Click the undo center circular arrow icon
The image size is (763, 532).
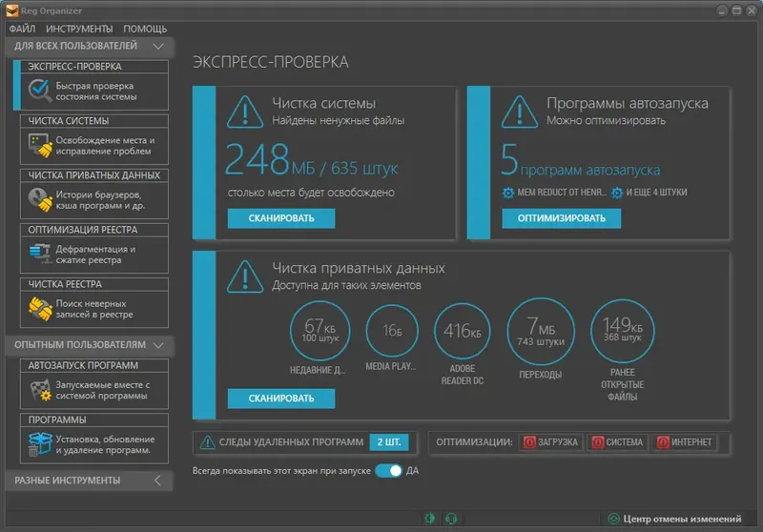point(613,519)
